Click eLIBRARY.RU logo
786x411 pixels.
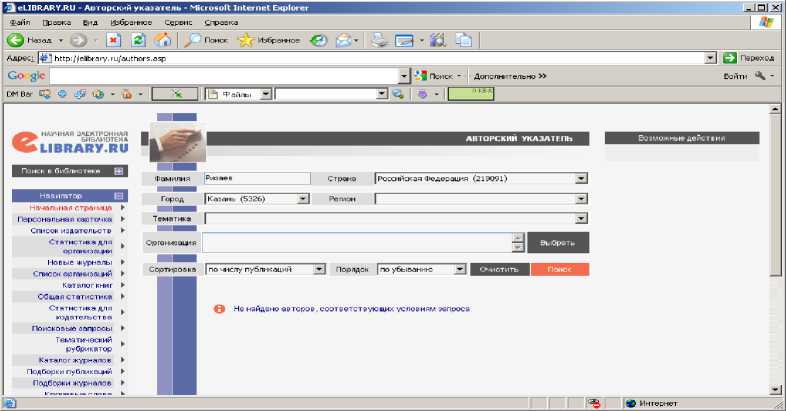point(70,142)
